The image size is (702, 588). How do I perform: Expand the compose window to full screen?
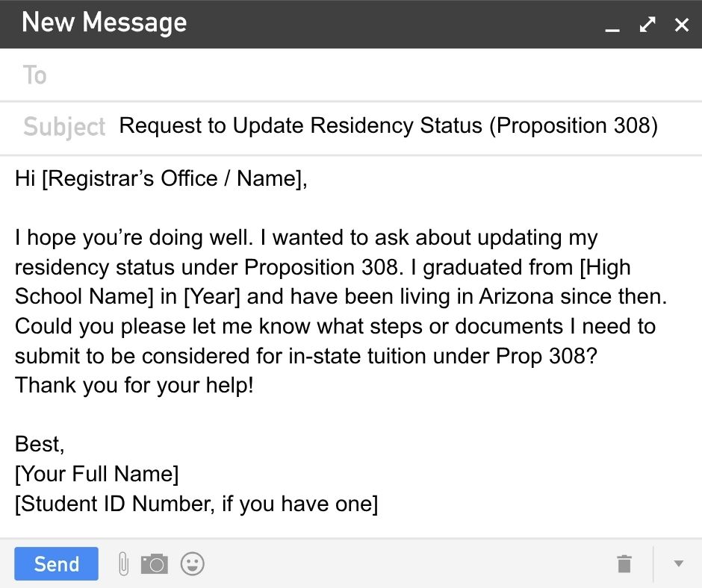point(647,25)
